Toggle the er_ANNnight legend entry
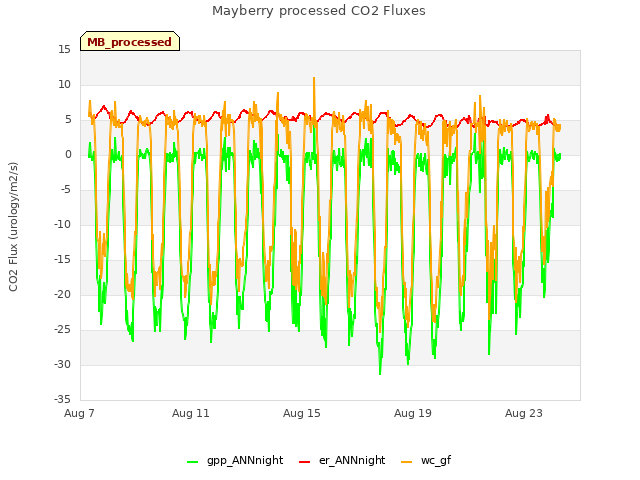 click(x=342, y=460)
